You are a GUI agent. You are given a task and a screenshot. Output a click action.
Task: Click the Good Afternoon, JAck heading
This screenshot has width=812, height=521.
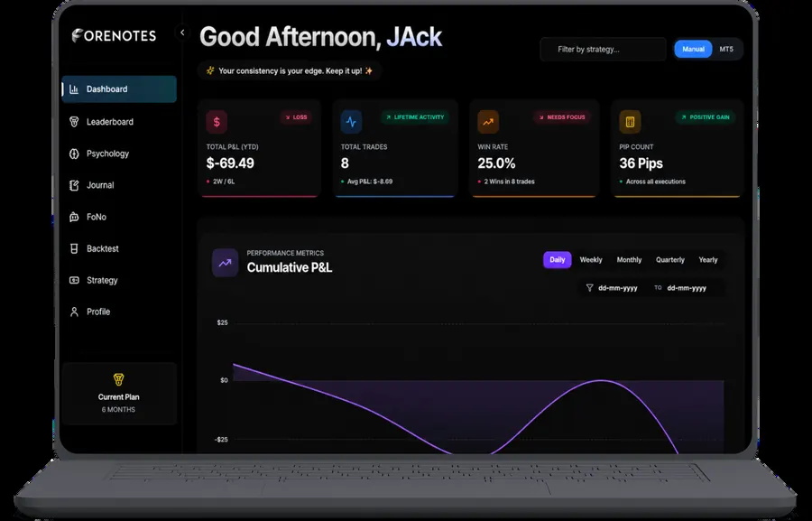click(x=320, y=37)
